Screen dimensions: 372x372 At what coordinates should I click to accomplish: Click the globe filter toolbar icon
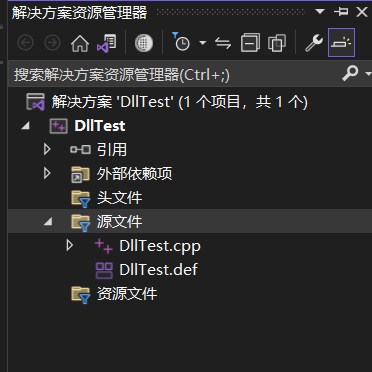[144, 43]
